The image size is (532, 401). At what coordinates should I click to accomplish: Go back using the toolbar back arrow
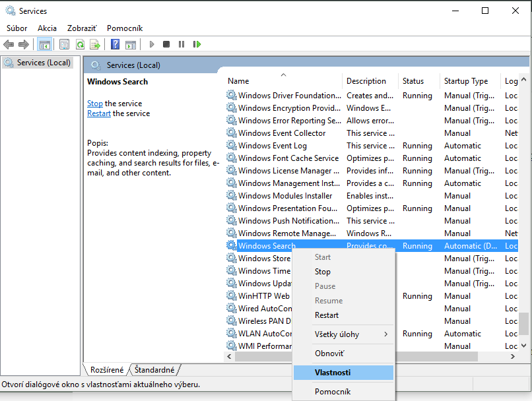point(9,44)
